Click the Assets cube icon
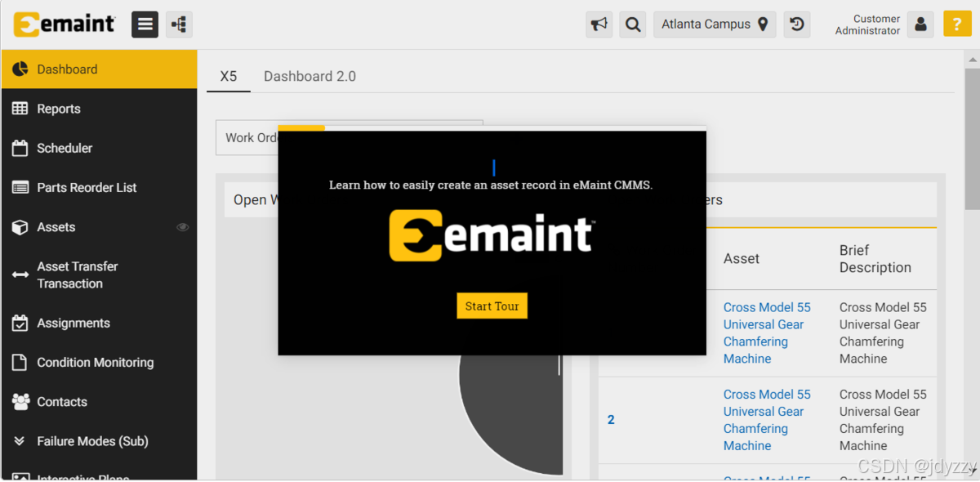Viewport: 980px width, 482px height. click(20, 227)
